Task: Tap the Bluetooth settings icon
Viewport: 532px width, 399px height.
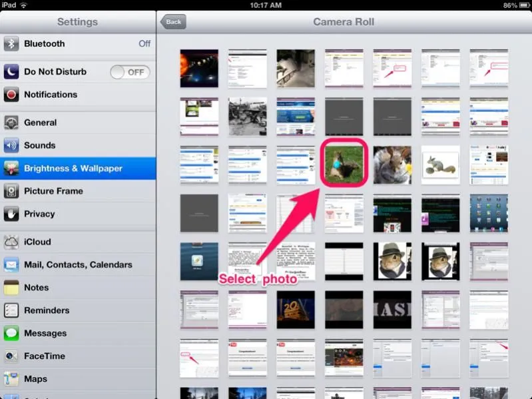Action: pos(11,44)
